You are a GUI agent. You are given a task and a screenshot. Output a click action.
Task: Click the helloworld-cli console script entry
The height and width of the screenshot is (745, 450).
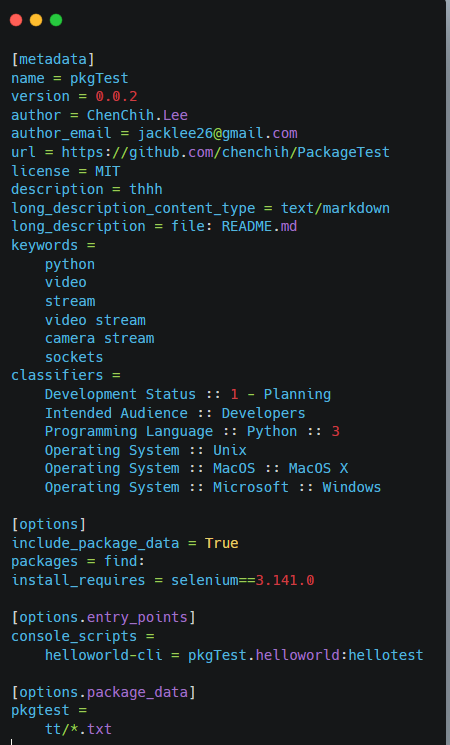point(234,655)
